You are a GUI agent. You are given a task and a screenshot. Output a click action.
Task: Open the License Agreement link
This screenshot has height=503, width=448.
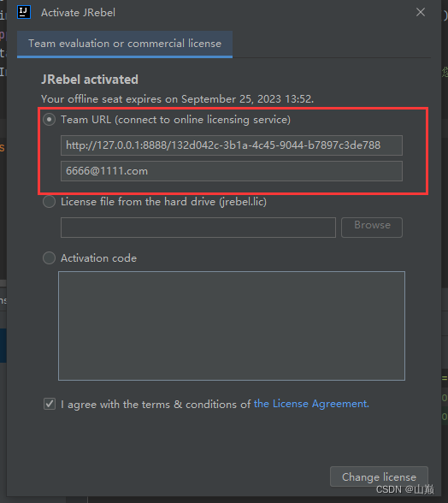point(311,404)
